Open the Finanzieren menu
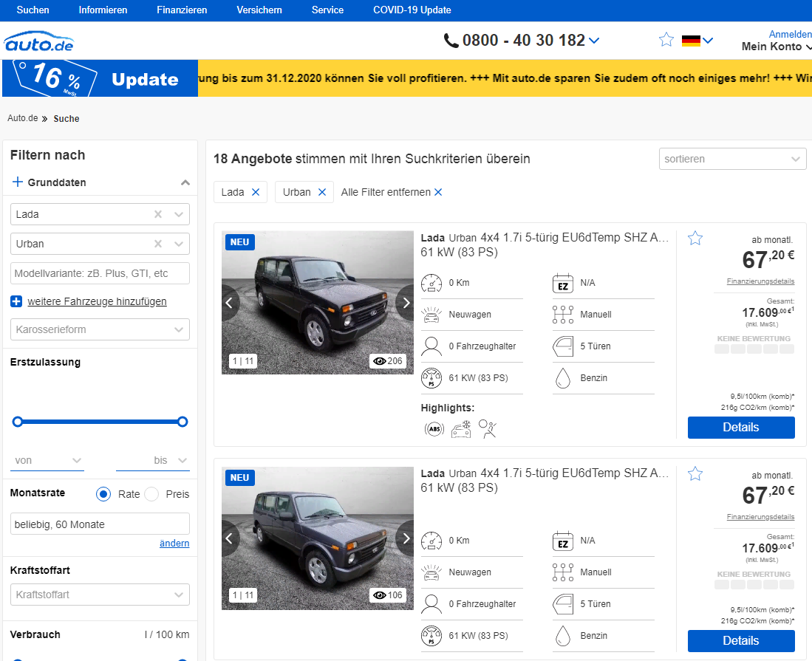The height and width of the screenshot is (661, 812). pos(182,10)
